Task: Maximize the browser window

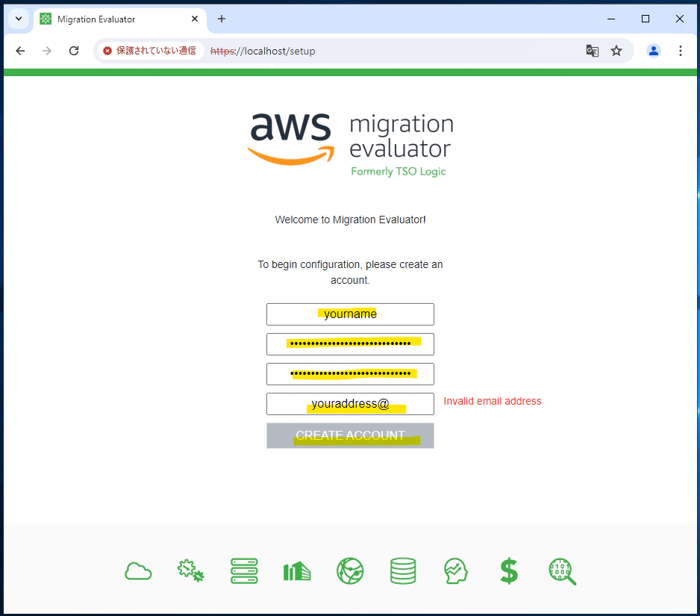Action: (646, 19)
